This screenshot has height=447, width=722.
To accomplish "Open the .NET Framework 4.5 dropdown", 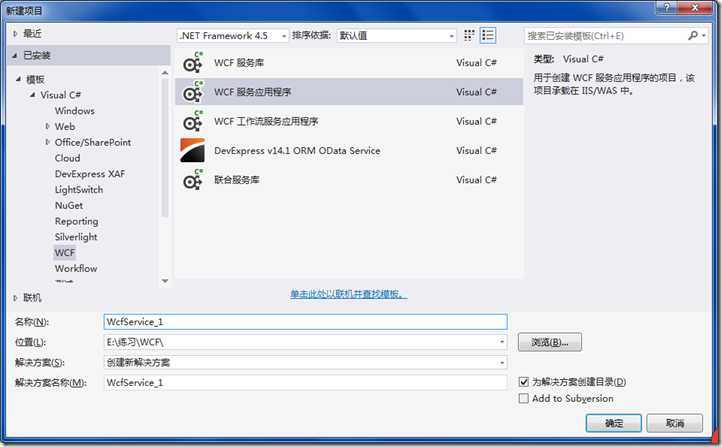I will pos(233,35).
